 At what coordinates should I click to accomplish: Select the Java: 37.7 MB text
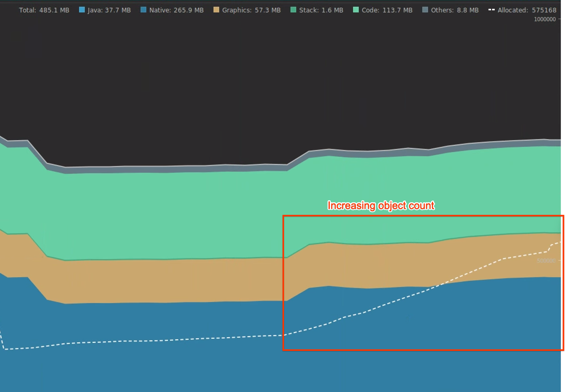109,10
